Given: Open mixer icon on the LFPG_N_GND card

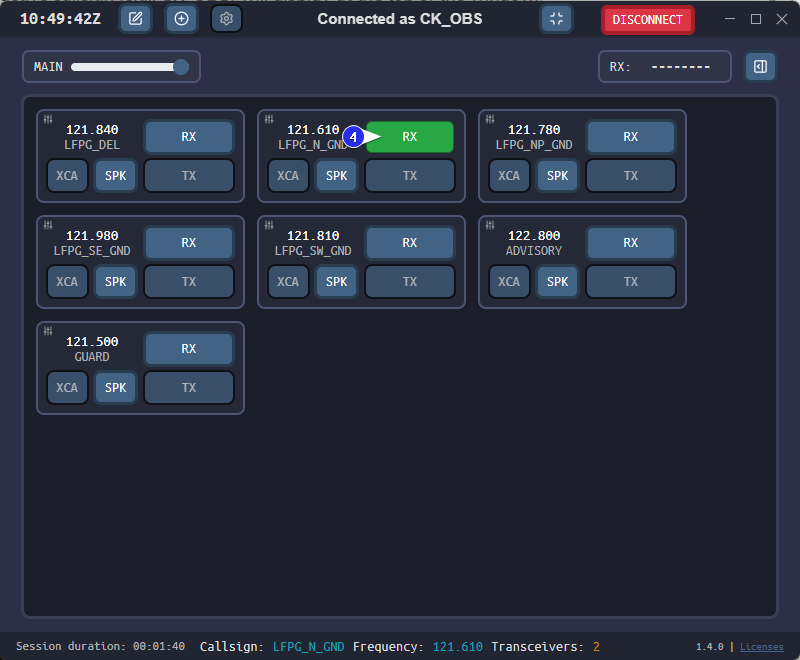Looking at the screenshot, I should click(269, 119).
